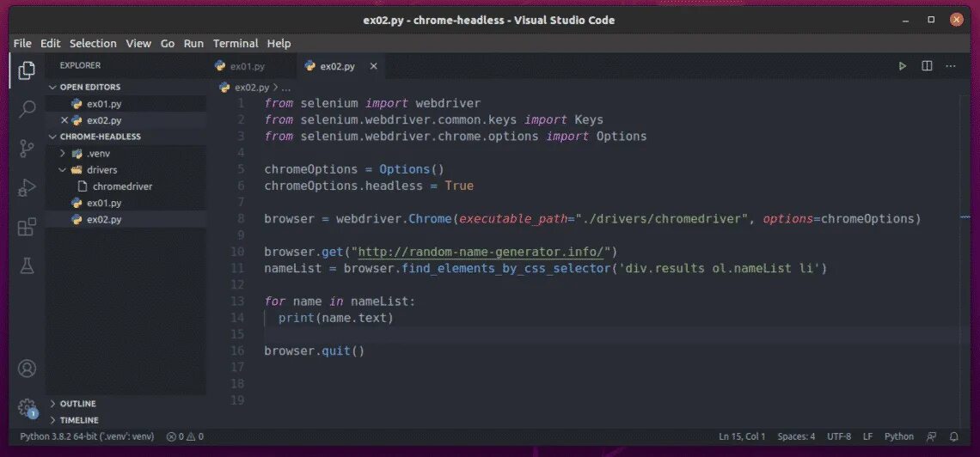Image resolution: width=980 pixels, height=457 pixels.
Task: Open the Test flask view
Action: pos(27,266)
